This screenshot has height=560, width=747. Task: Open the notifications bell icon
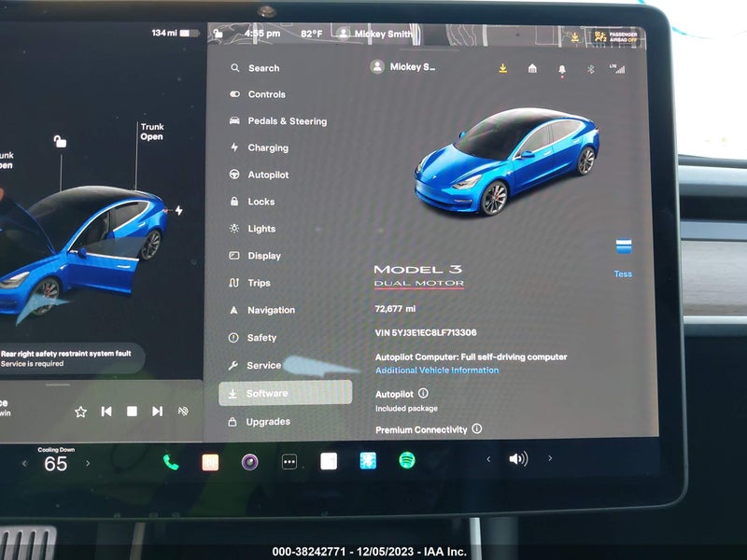[x=562, y=70]
